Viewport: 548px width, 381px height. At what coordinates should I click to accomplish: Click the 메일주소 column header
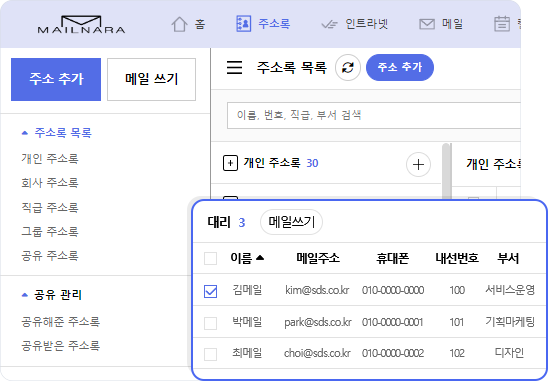(x=318, y=258)
